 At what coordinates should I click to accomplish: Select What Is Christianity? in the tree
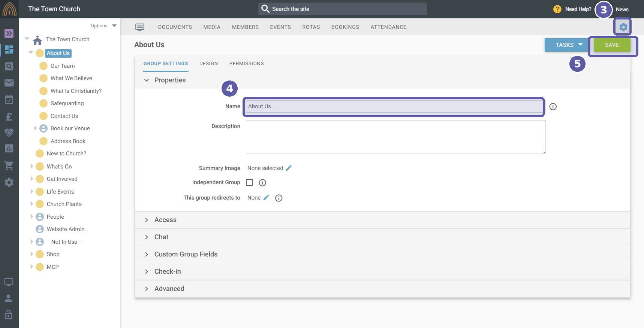76,91
